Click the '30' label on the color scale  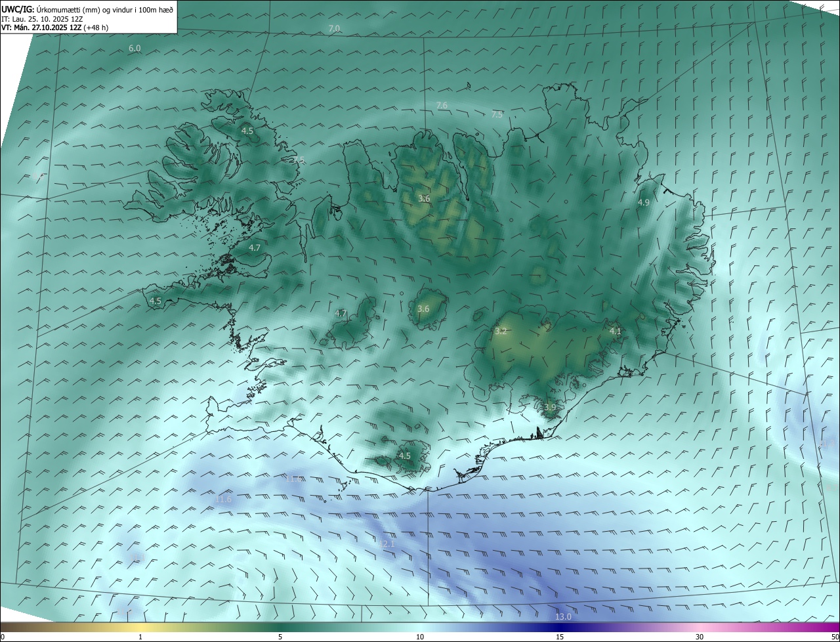700,637
